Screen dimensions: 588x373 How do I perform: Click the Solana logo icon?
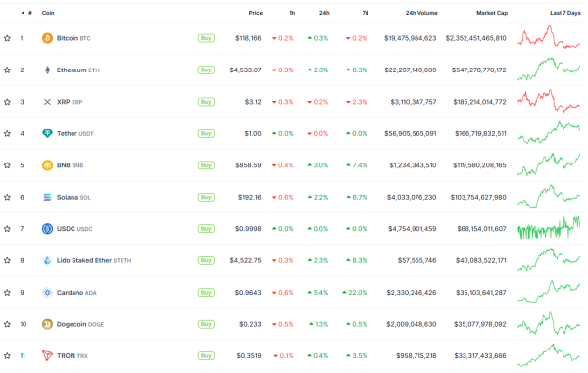pyautogui.click(x=47, y=197)
